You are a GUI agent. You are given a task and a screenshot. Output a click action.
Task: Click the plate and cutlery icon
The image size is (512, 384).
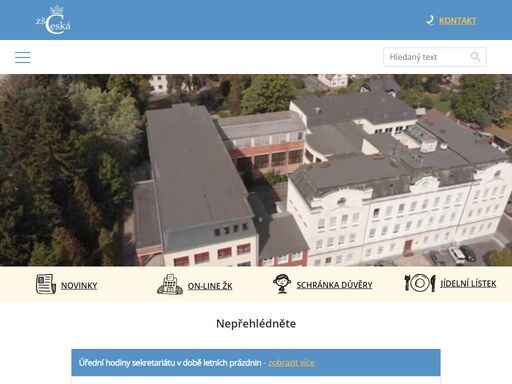pyautogui.click(x=420, y=283)
